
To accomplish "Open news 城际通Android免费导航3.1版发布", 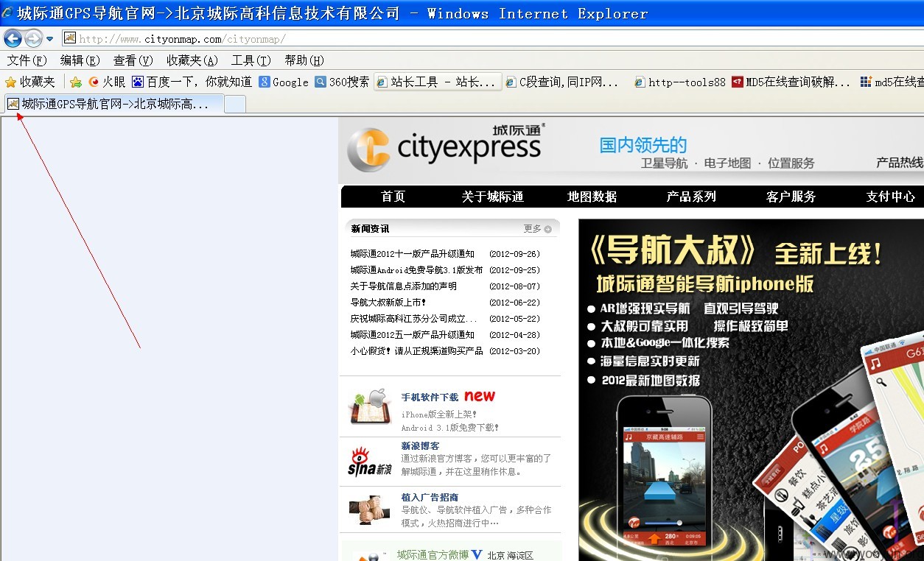I will [417, 270].
